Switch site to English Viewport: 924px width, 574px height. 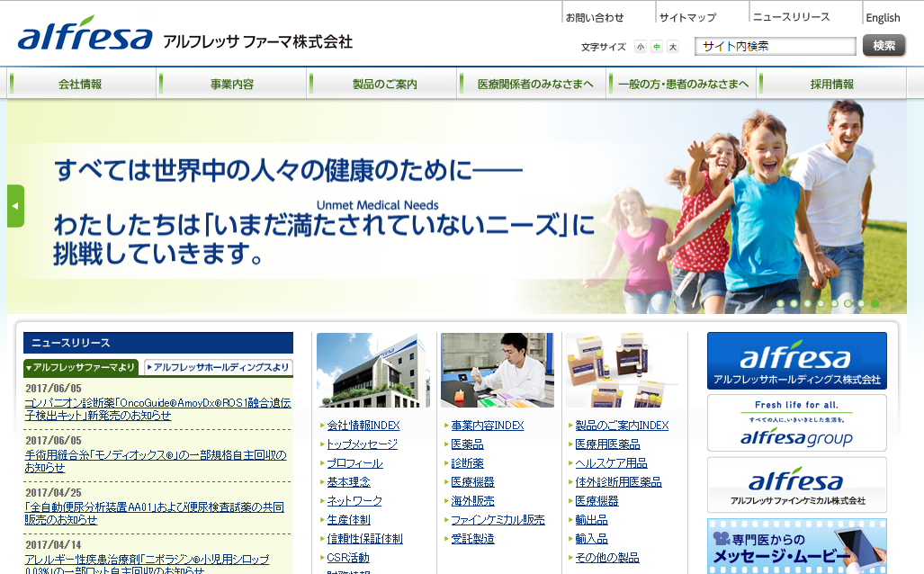click(883, 18)
